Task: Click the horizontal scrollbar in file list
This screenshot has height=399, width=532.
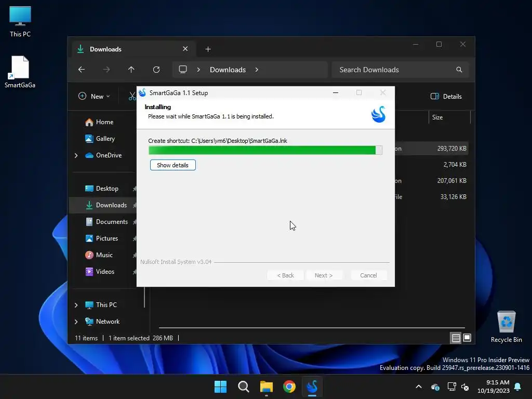Action: pos(312,328)
